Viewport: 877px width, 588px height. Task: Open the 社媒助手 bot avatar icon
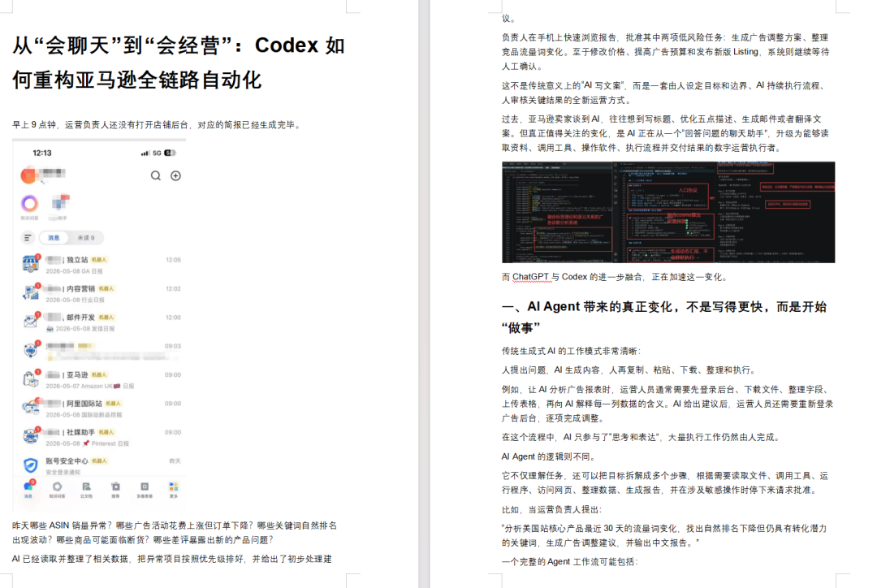(x=31, y=435)
